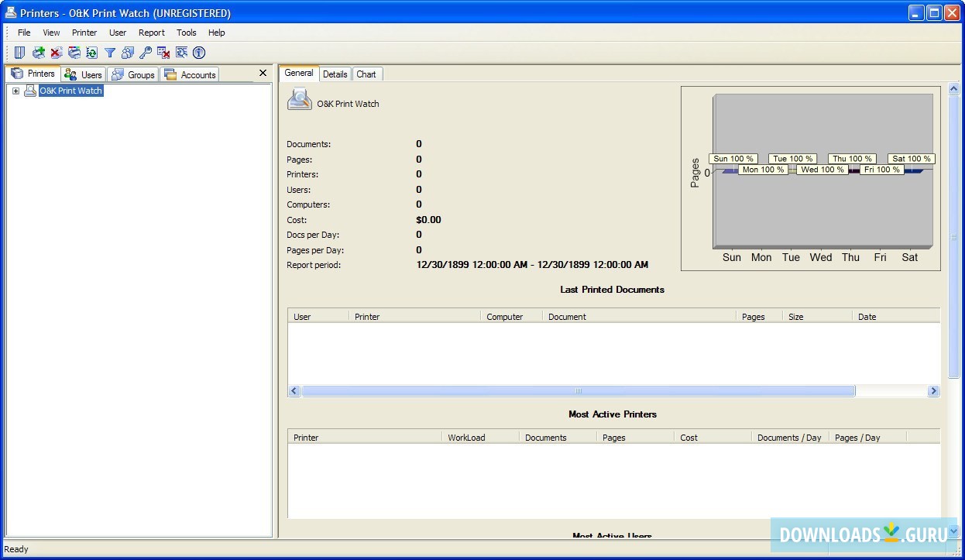Select O&K Print Watch tree item
This screenshot has height=560, width=965.
(x=70, y=91)
